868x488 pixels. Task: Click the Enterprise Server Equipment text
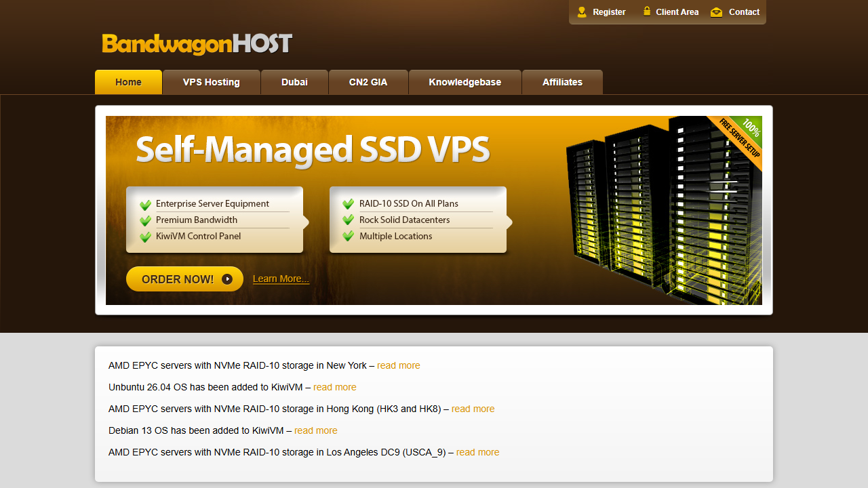pyautogui.click(x=212, y=203)
